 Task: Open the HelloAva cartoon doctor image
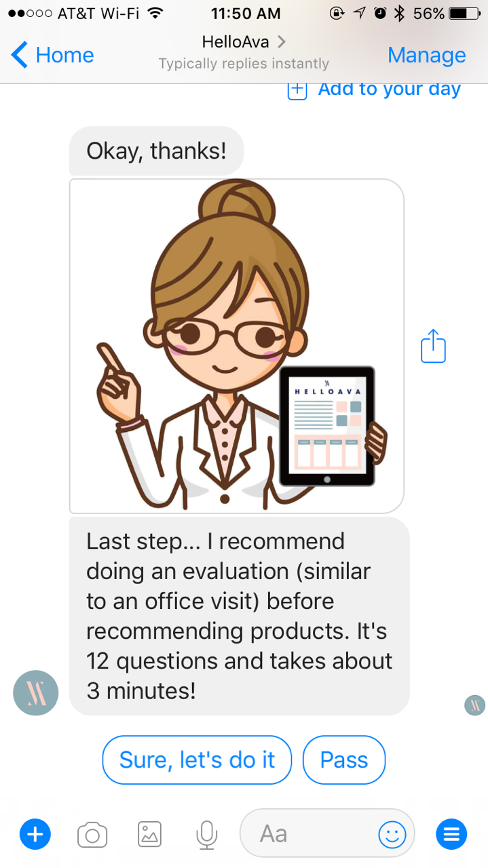point(237,346)
